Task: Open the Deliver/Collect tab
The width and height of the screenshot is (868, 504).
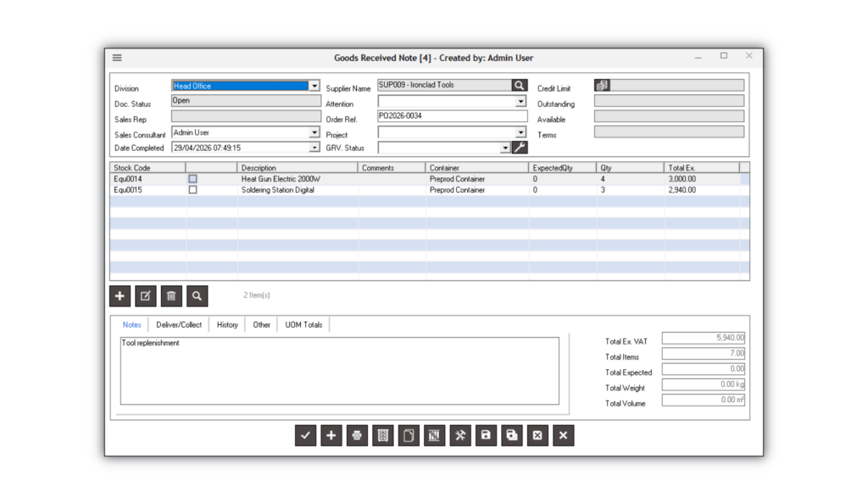Action: tap(179, 325)
